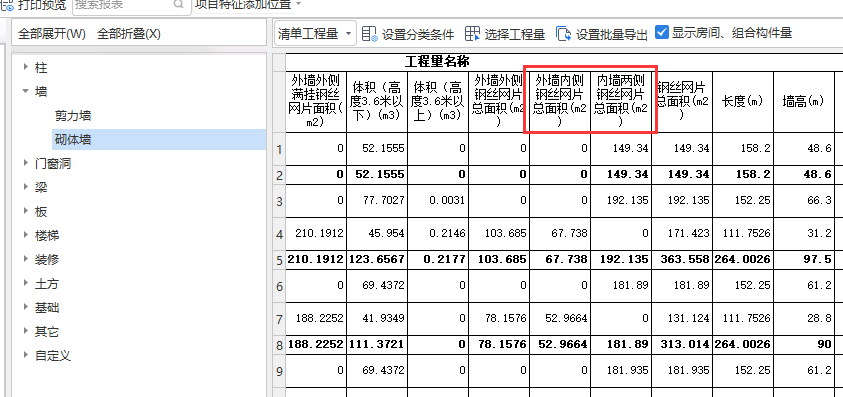Select the 楼梯 tree item

coord(47,236)
